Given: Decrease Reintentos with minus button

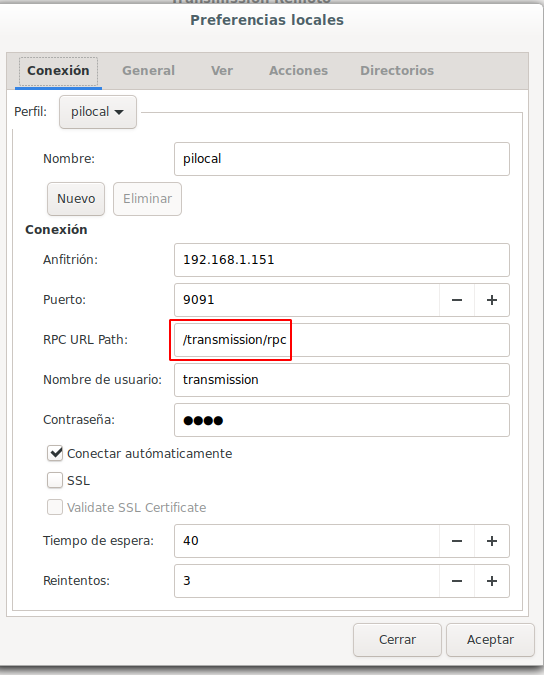Looking at the screenshot, I should click(x=457, y=581).
